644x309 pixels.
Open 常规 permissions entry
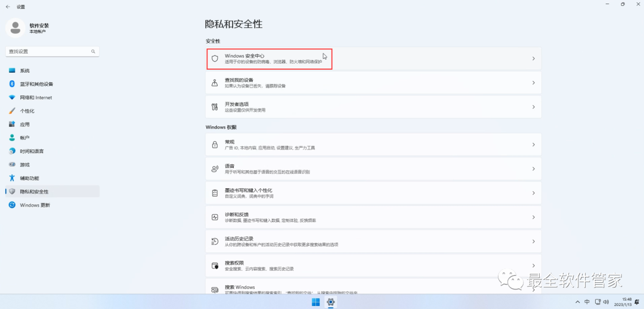click(373, 145)
